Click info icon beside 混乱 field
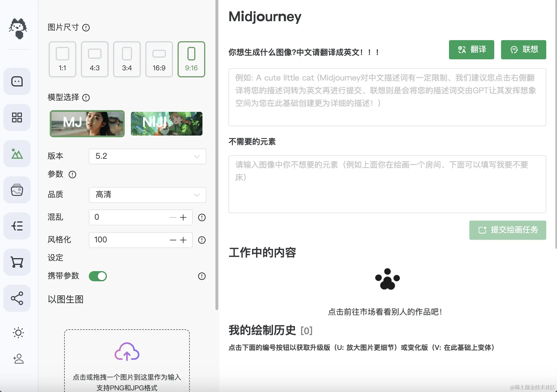The image size is (557, 392). pos(202,217)
